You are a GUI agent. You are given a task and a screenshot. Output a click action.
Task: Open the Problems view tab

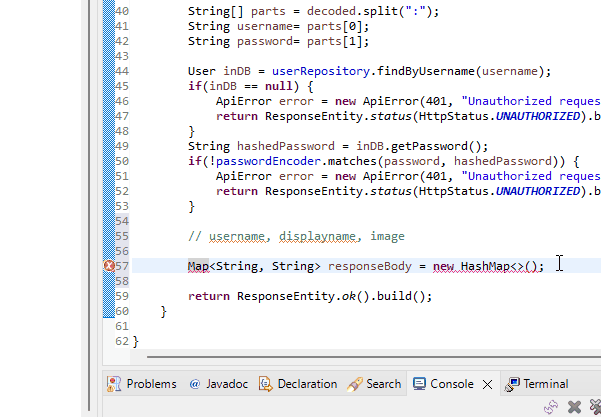click(x=151, y=384)
